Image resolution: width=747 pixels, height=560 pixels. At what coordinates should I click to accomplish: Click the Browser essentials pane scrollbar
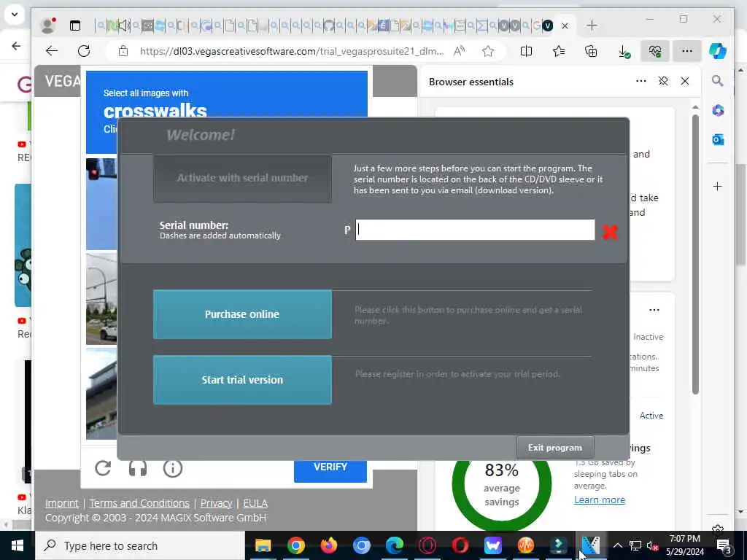pos(695,254)
